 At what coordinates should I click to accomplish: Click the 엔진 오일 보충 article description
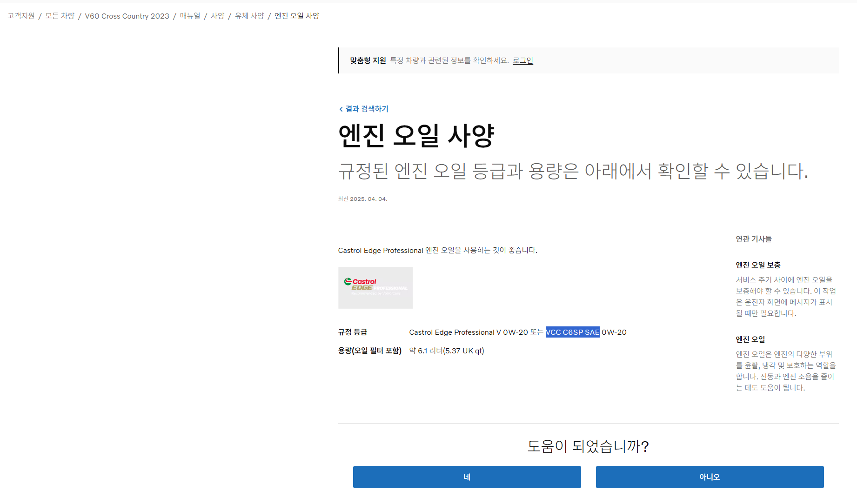coord(785,297)
